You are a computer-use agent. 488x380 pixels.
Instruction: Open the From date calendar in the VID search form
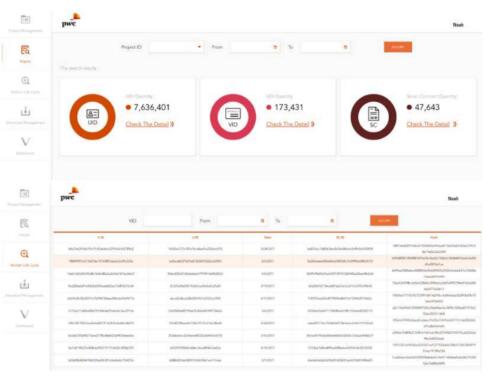pyautogui.click(x=242, y=221)
